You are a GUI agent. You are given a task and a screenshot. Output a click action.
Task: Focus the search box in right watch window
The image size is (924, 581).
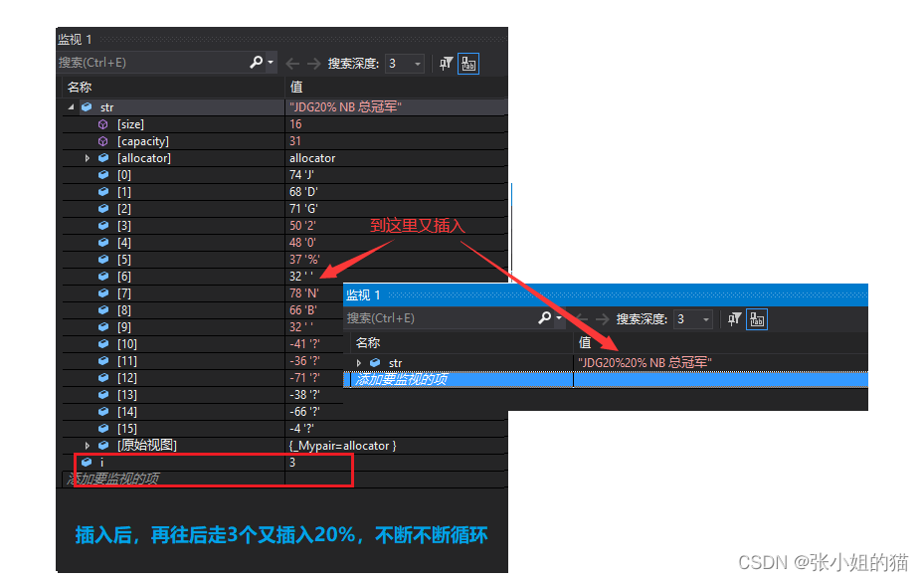441,318
